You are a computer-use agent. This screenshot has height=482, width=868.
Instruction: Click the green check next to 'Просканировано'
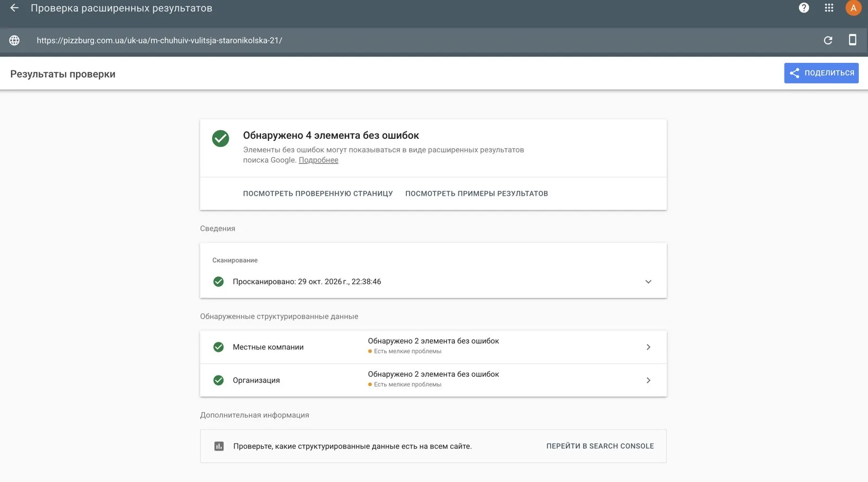coord(219,281)
